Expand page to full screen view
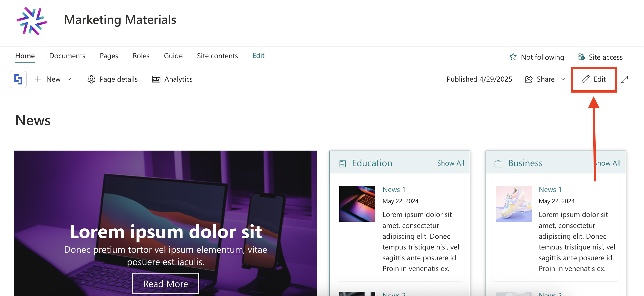Screen dimensions: 644x296 [624, 79]
